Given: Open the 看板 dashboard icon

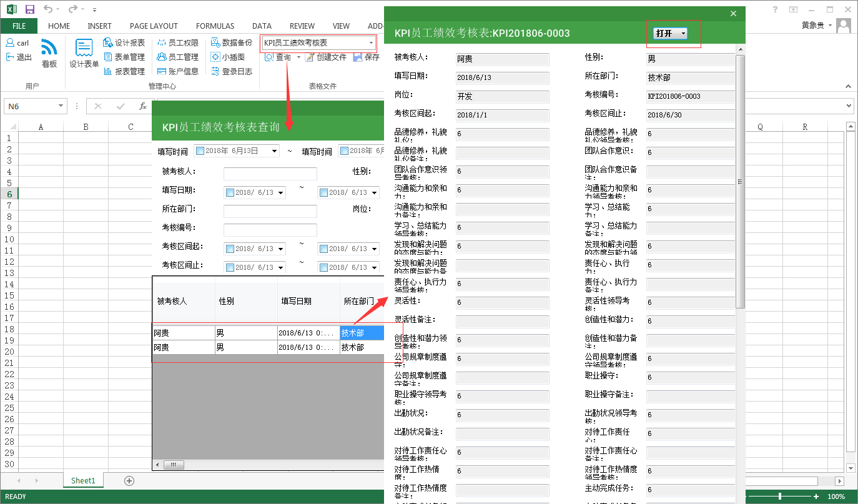Looking at the screenshot, I should coord(49,52).
